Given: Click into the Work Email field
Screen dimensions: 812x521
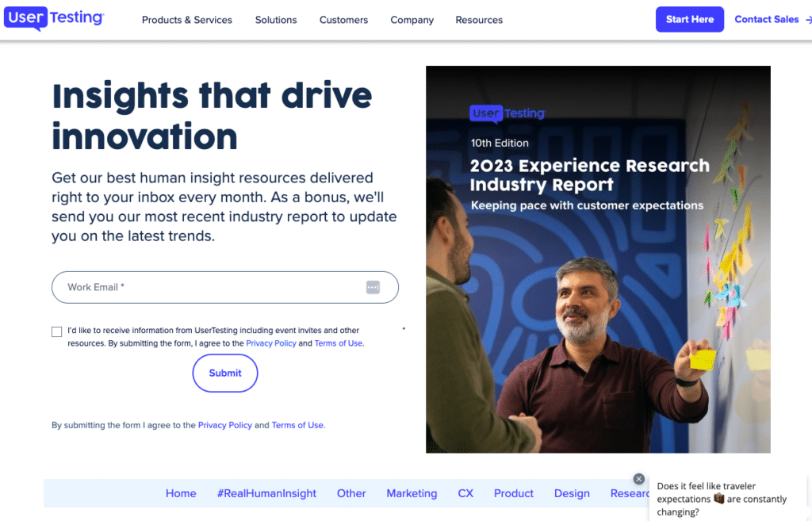Looking at the screenshot, I should pos(224,287).
